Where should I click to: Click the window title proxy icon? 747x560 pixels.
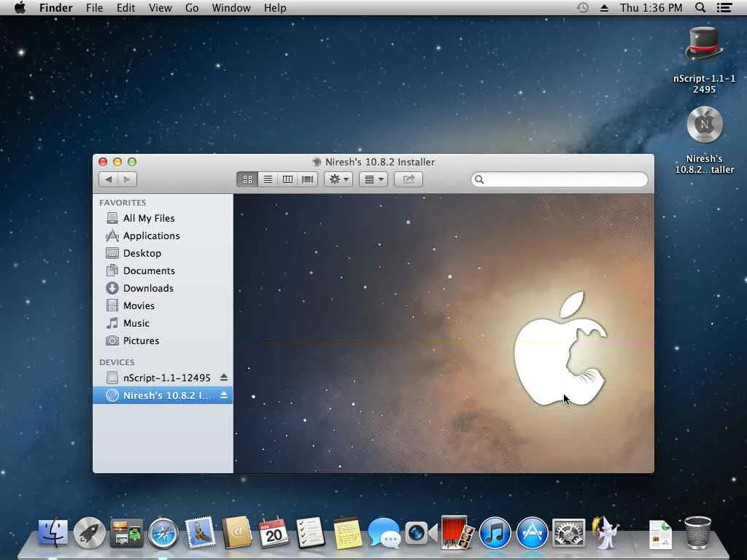(317, 162)
